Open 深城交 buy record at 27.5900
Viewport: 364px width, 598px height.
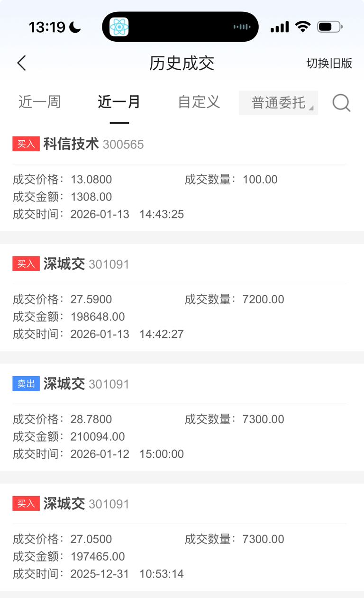[182, 298]
